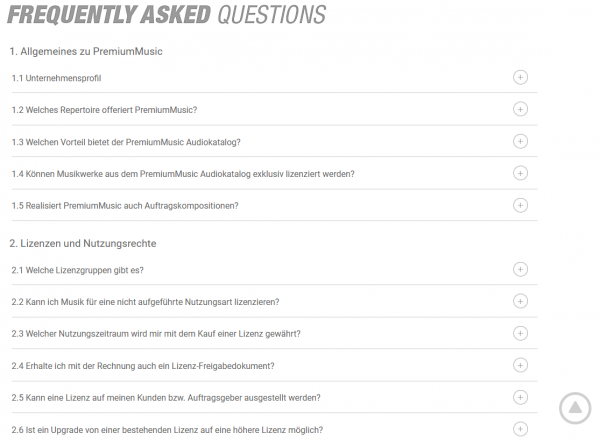
Task: Open plus icon for 2.2 Nutzungsart question
Action: pyautogui.click(x=520, y=301)
